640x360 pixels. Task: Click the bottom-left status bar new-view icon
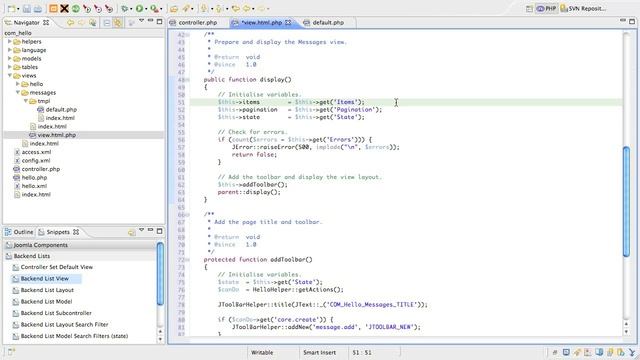coord(11,352)
